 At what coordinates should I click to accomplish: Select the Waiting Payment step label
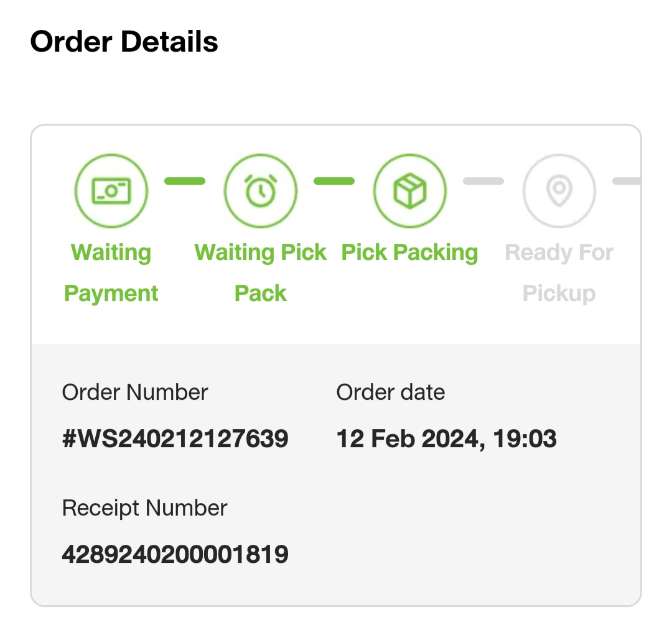pyautogui.click(x=111, y=272)
